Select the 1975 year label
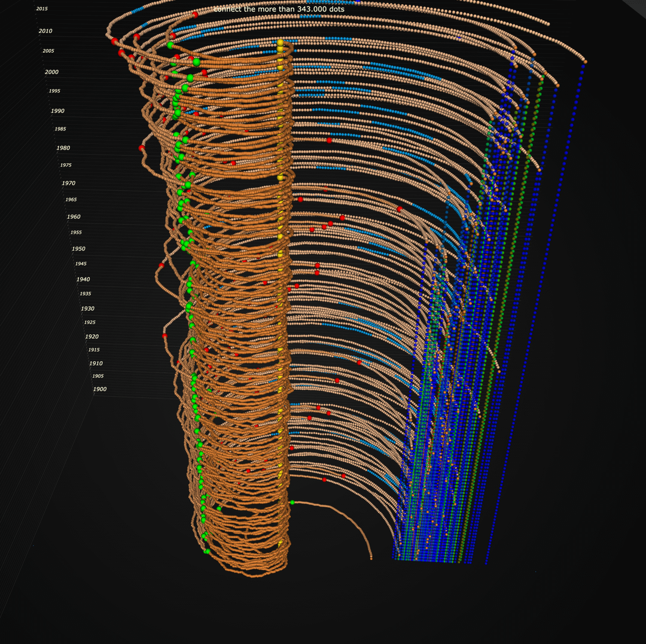Screen dimensions: 646x644 tap(66, 165)
